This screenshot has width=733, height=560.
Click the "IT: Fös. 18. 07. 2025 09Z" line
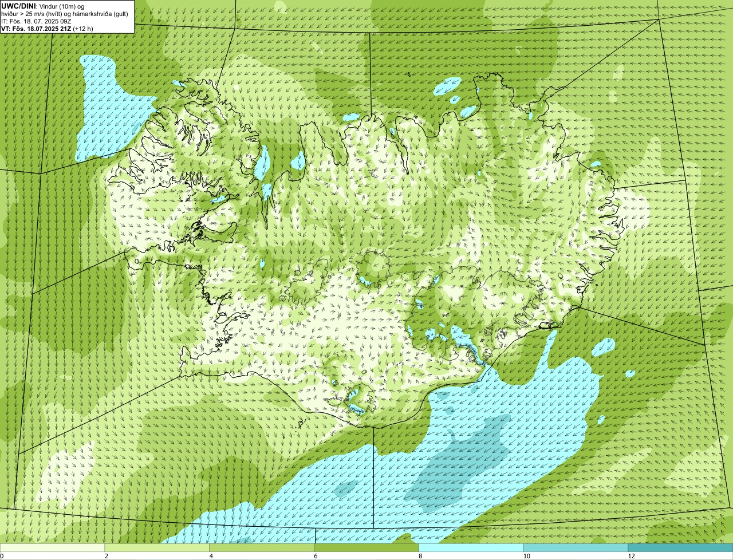pos(36,21)
